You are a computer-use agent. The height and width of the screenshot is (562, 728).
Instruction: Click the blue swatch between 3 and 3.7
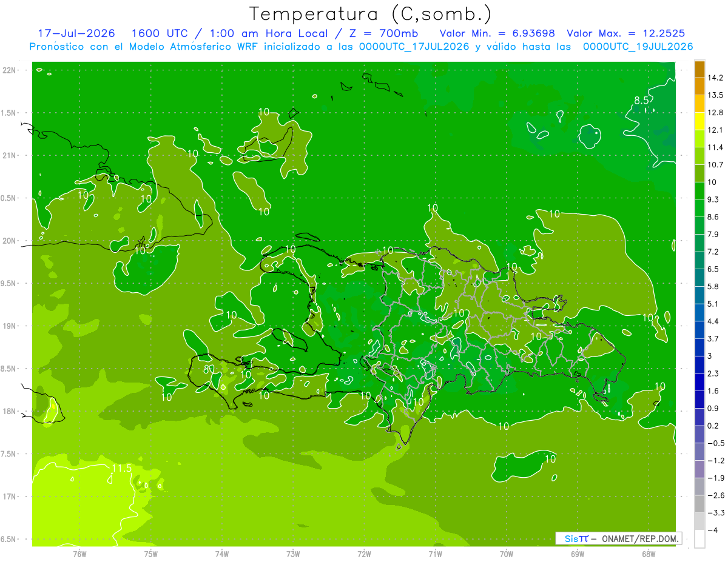click(699, 347)
